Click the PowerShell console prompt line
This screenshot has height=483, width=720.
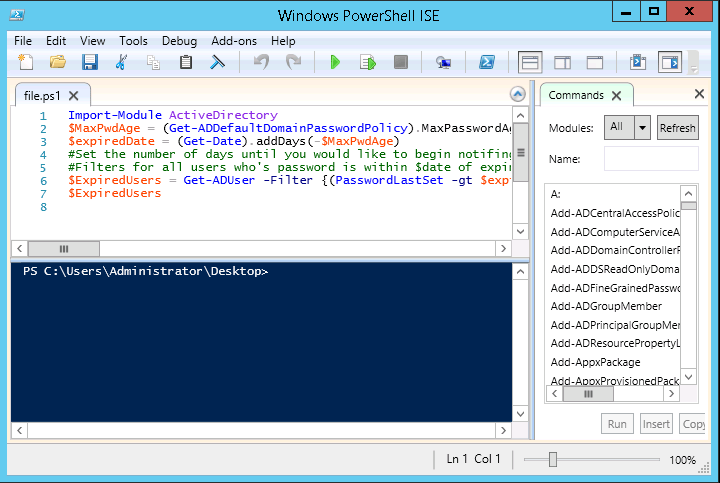(x=146, y=271)
